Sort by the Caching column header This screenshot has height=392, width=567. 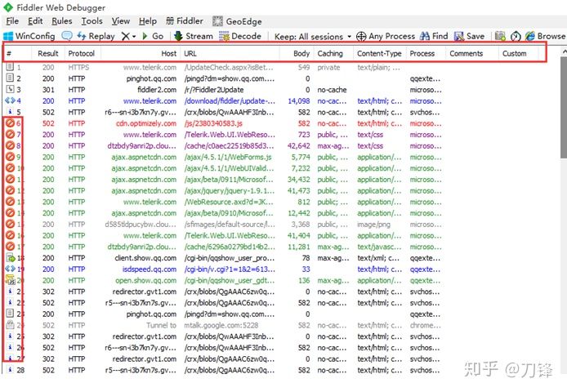click(333, 54)
